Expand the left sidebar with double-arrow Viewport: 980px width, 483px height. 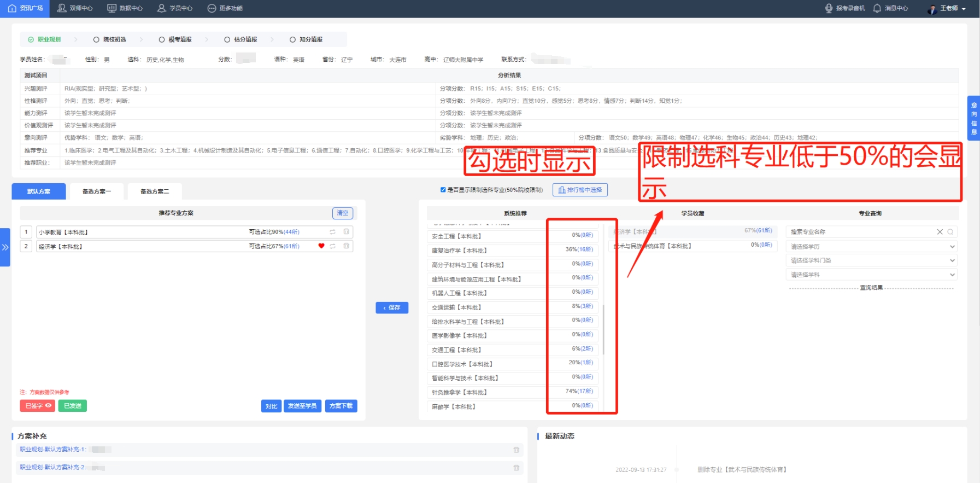click(5, 247)
